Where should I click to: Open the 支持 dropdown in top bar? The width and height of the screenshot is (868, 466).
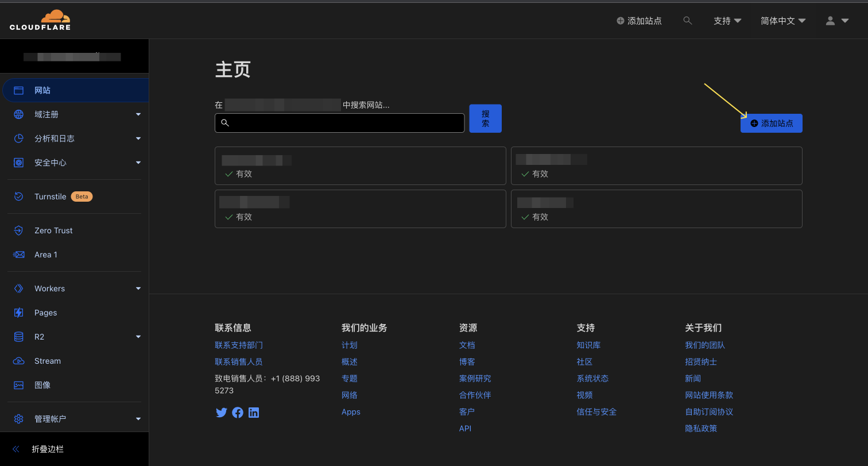(x=727, y=21)
